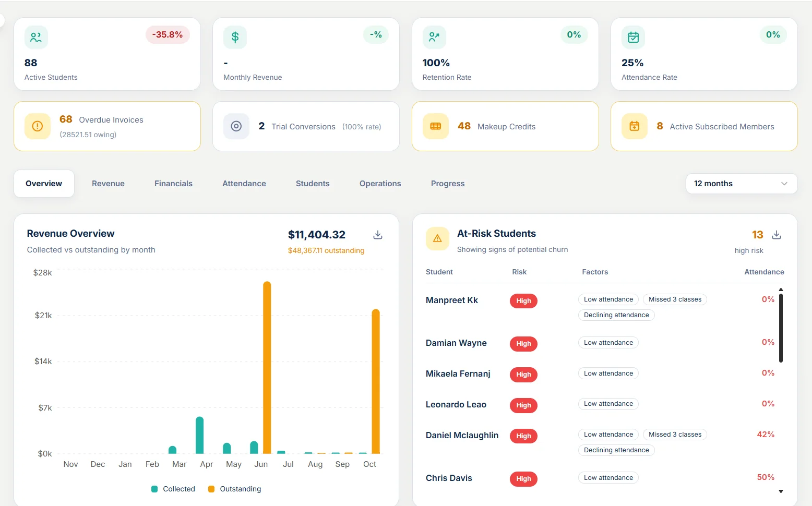The image size is (812, 506).
Task: Click the High risk badge for Manpreet Kk
Action: point(523,301)
